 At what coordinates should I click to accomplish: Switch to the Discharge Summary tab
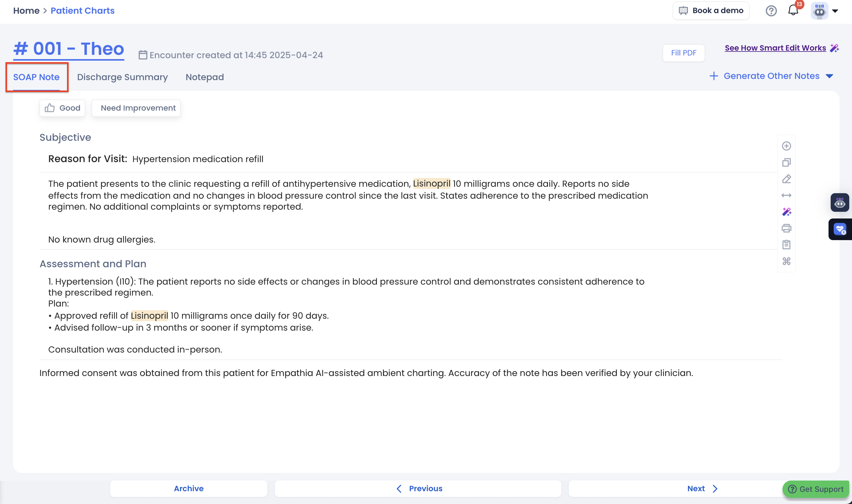122,77
